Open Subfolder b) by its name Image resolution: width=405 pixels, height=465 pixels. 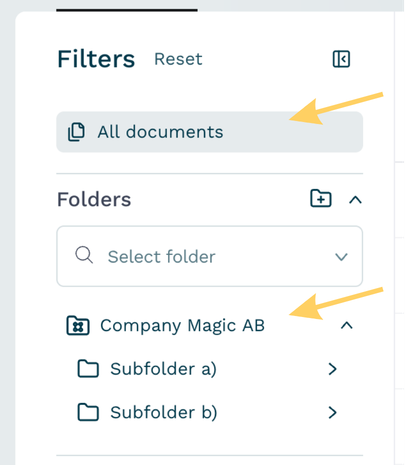pos(164,413)
